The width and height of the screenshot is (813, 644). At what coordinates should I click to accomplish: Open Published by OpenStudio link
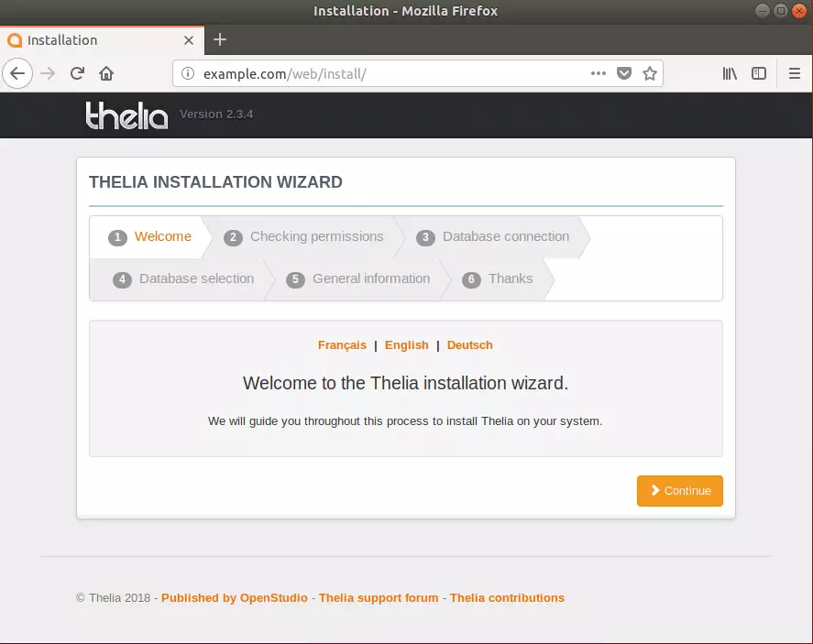click(x=235, y=598)
